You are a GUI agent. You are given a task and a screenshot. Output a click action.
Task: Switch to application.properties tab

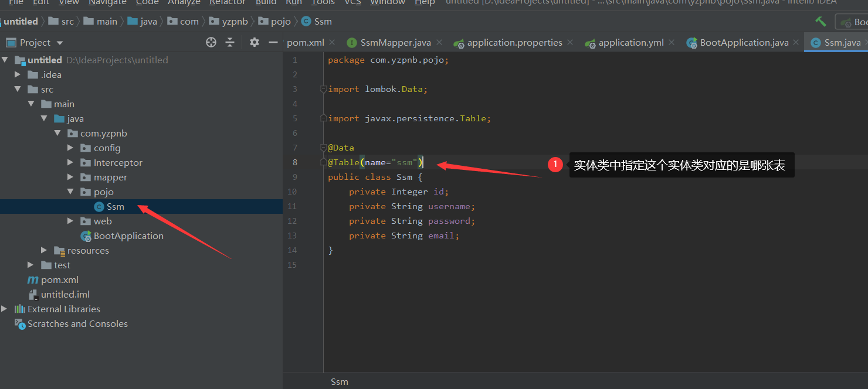click(x=514, y=42)
